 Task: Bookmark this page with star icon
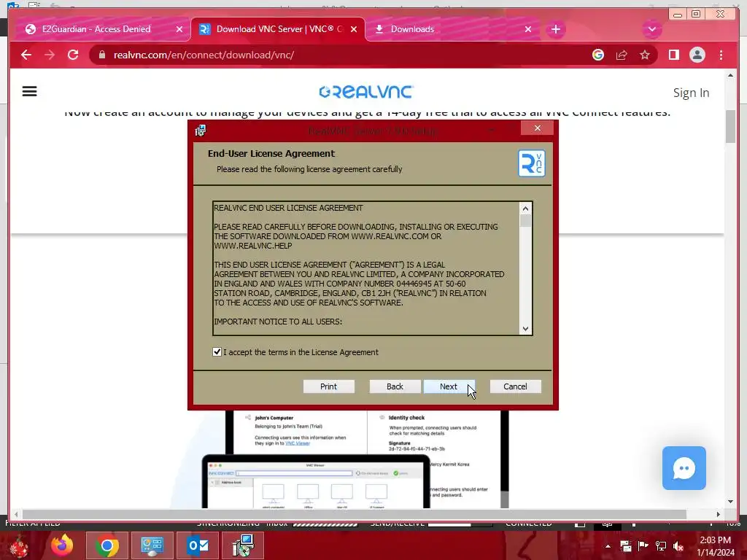tap(645, 55)
